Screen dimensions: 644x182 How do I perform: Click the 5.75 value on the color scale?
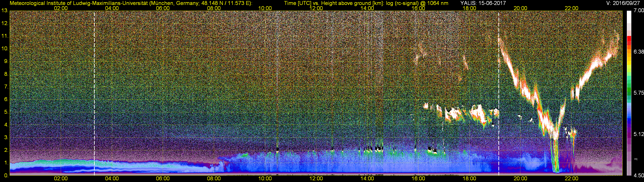click(x=639, y=93)
